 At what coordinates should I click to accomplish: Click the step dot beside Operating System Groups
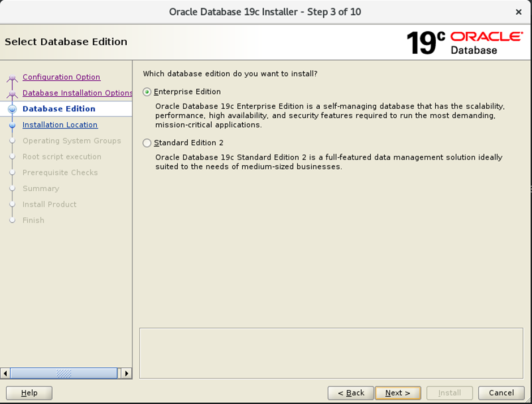tap(12, 141)
